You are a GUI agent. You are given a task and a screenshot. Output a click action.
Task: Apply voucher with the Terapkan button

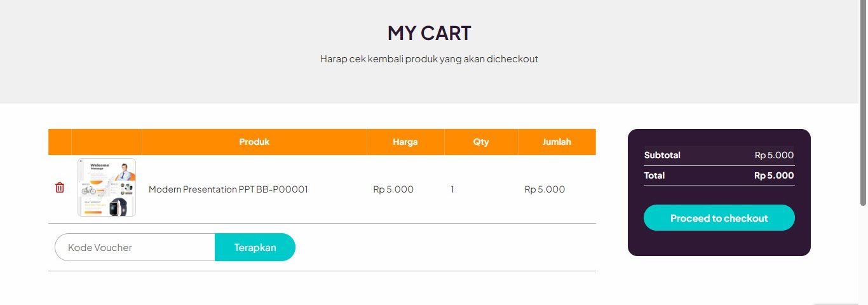click(255, 247)
